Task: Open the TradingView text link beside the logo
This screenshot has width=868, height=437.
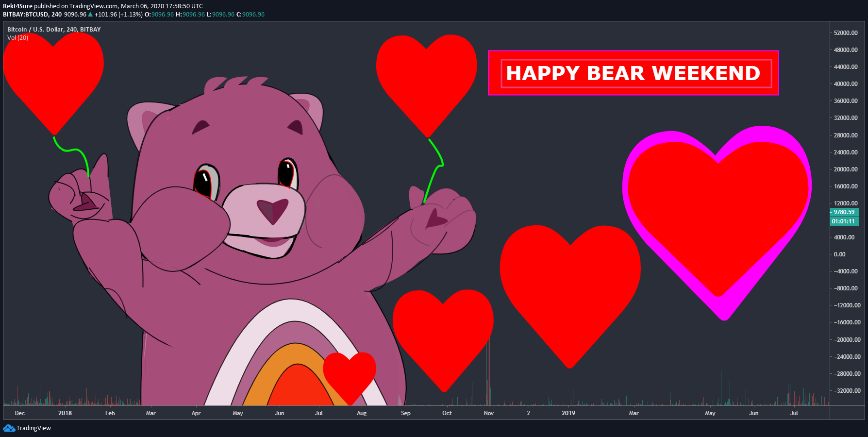Action: tap(33, 428)
